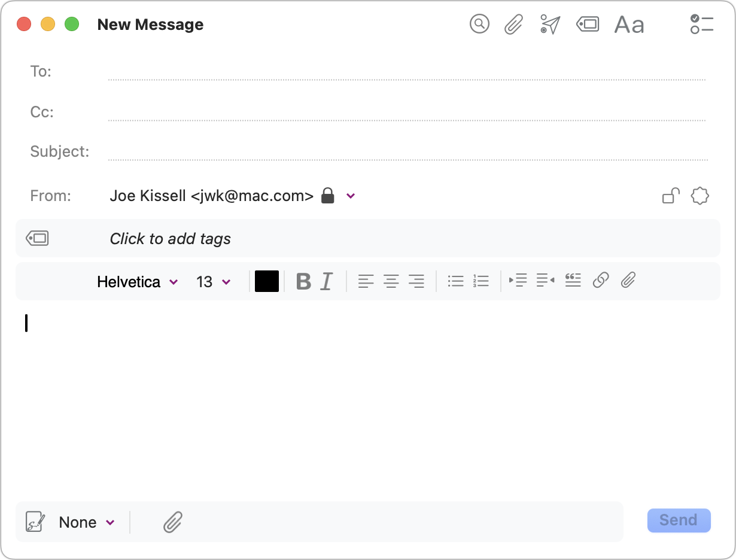Click the send later paper plane icon
Viewport: 736px width, 560px height.
(550, 25)
